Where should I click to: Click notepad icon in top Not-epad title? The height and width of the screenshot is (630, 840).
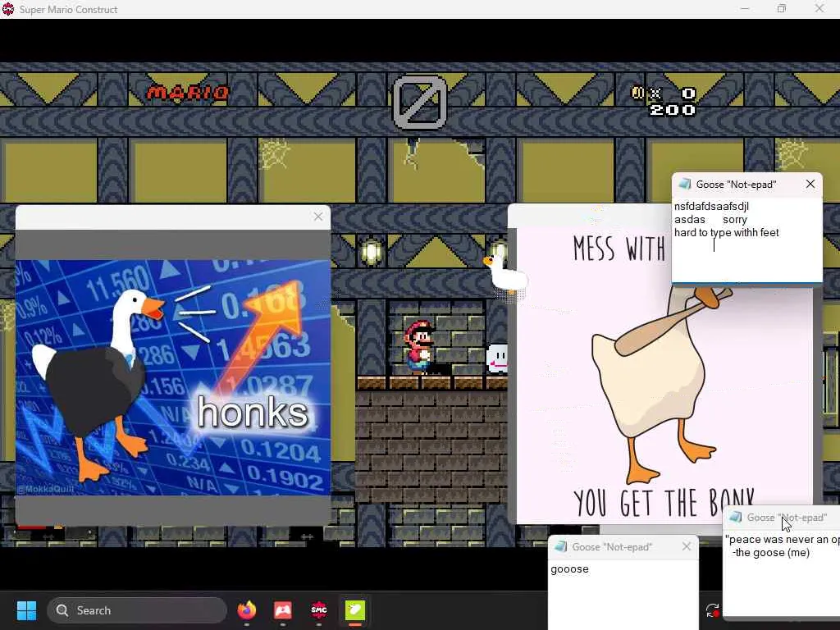click(684, 185)
